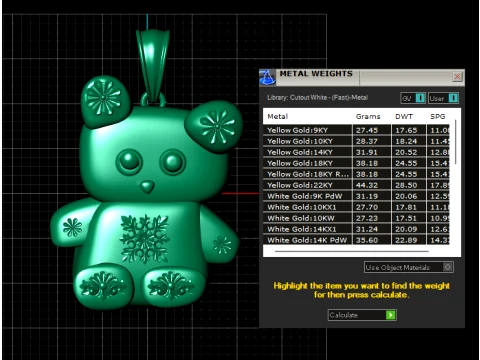The height and width of the screenshot is (360, 480).
Task: Select the Yellow Gold:22KY row
Action: tap(356, 185)
